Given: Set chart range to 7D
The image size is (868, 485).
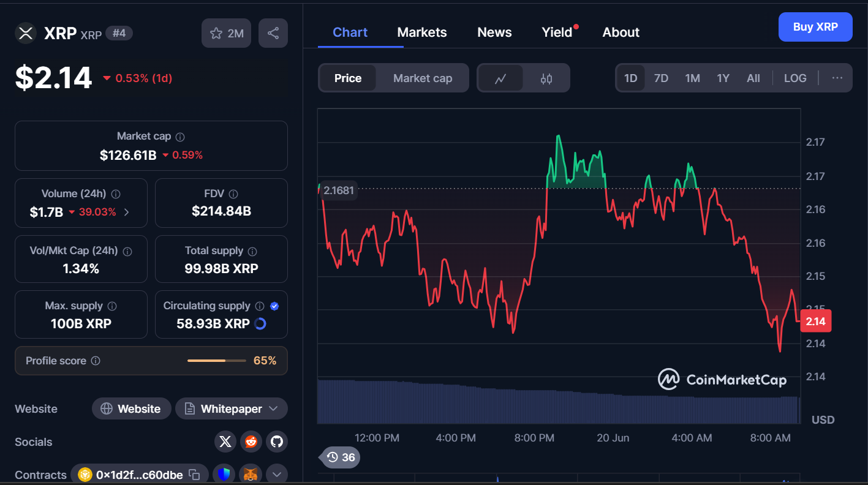Looking at the screenshot, I should (661, 78).
